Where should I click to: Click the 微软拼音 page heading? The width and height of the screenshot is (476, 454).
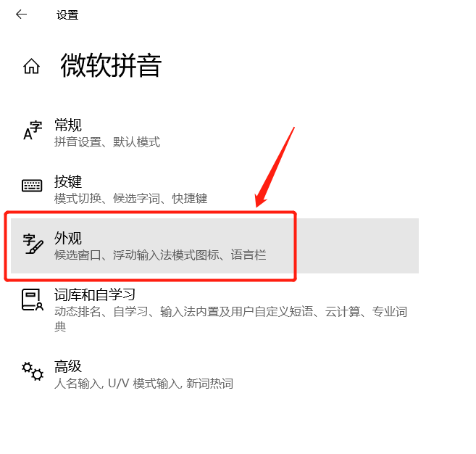(111, 65)
